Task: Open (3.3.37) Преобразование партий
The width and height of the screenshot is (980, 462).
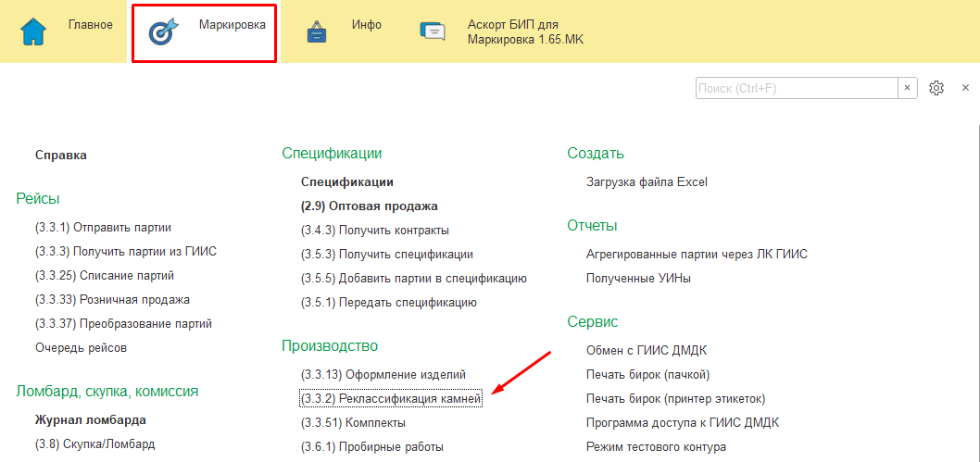Action: tap(124, 324)
